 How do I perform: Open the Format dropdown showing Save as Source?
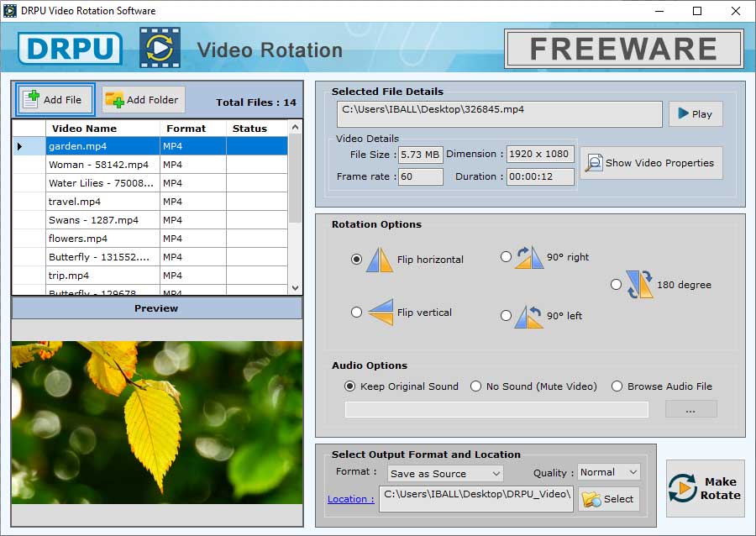445,473
